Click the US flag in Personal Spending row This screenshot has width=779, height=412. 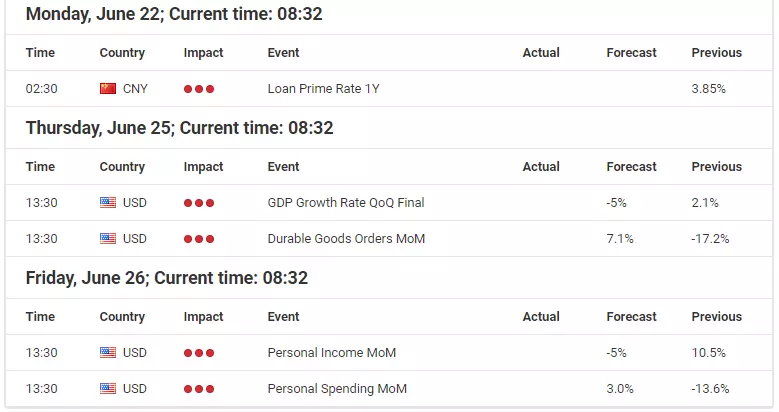pyautogui.click(x=108, y=389)
